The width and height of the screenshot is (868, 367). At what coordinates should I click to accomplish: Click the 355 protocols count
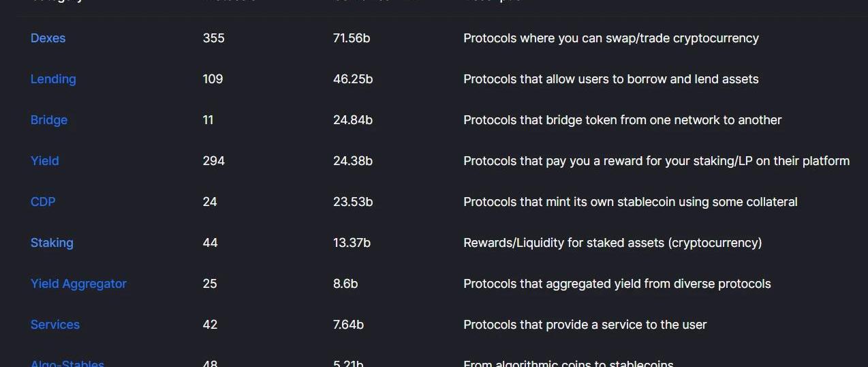(213, 38)
